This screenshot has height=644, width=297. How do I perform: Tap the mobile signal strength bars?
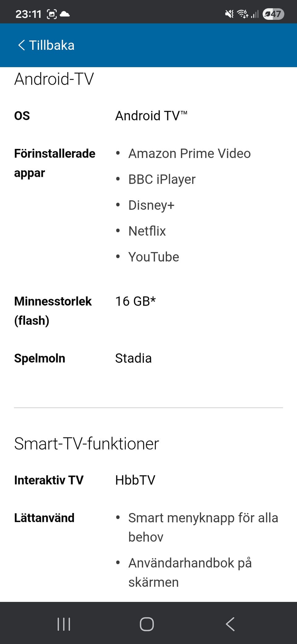(255, 14)
